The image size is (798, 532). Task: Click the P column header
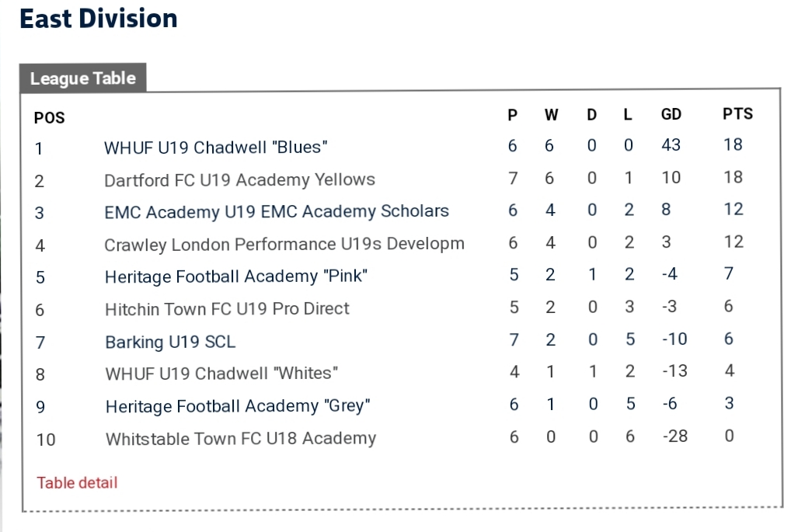click(513, 115)
